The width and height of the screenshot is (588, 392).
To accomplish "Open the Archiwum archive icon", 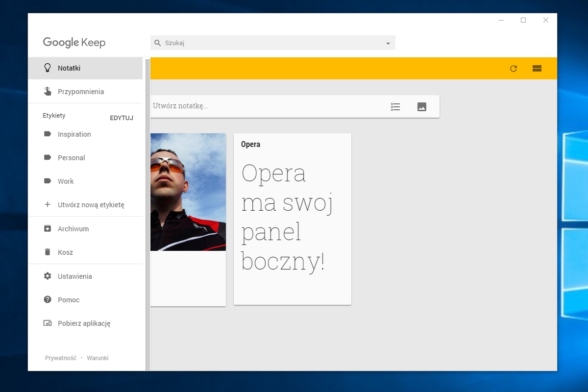I will coord(48,229).
